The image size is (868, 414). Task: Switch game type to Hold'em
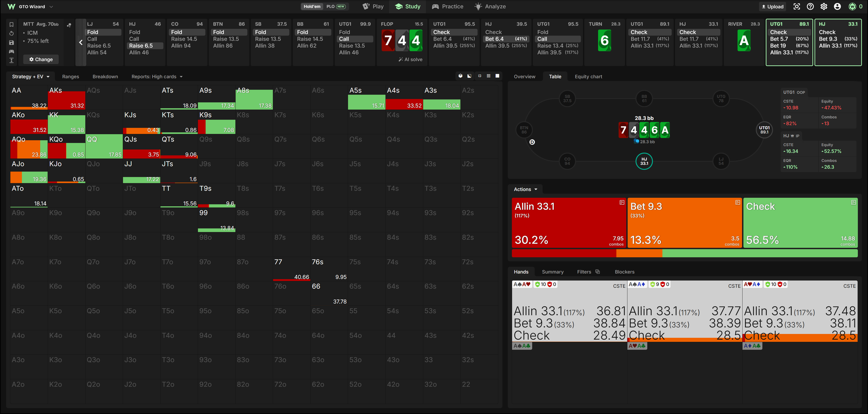tap(312, 6)
